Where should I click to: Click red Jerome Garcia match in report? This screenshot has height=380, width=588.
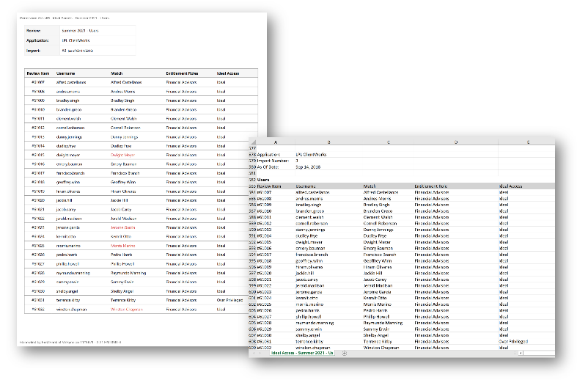[x=123, y=227]
